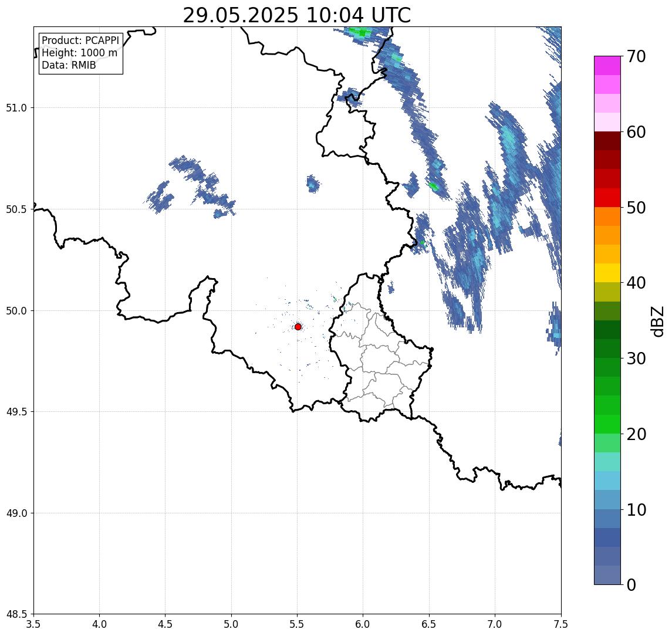Click the longitude axis label 6.5
This screenshot has width=672, height=636.
[x=429, y=624]
